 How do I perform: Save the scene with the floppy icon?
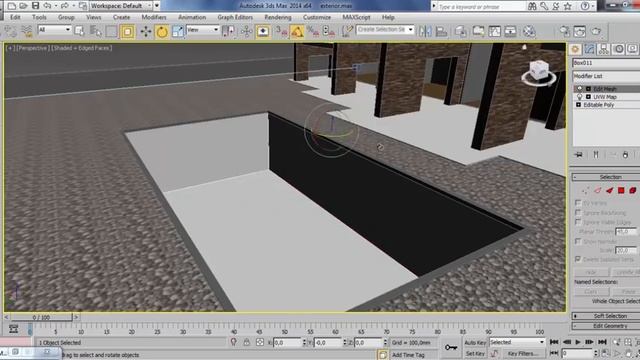[36, 6]
